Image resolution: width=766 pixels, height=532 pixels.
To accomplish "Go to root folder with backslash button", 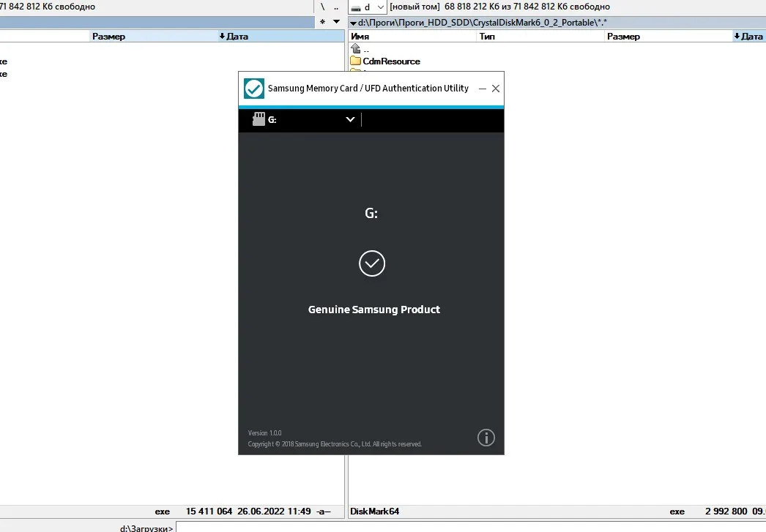I will pyautogui.click(x=322, y=7).
